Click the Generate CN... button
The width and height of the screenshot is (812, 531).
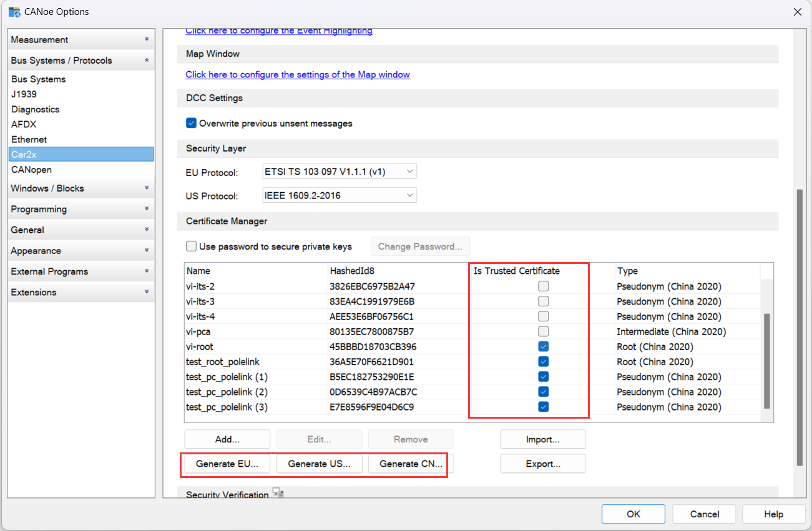[x=411, y=464]
